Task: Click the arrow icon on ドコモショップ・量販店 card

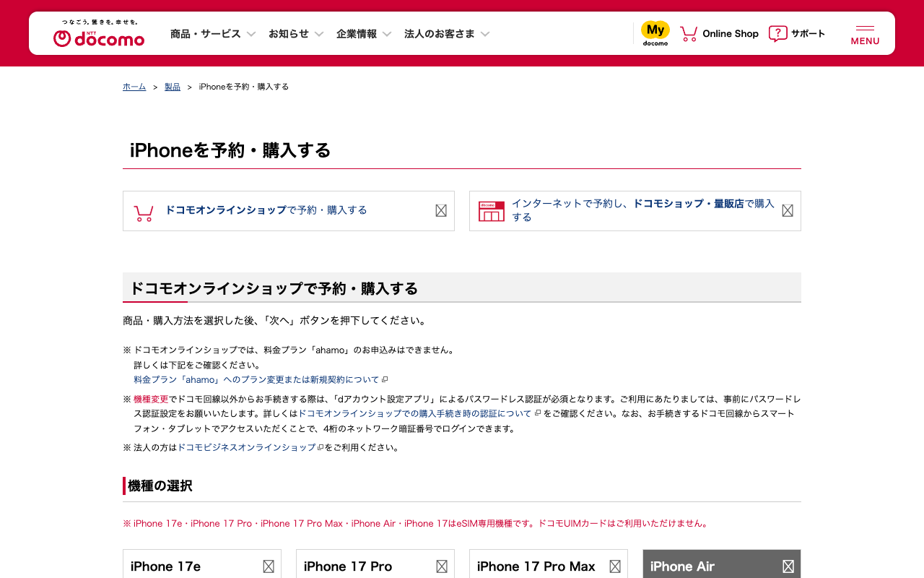Action: click(x=788, y=210)
